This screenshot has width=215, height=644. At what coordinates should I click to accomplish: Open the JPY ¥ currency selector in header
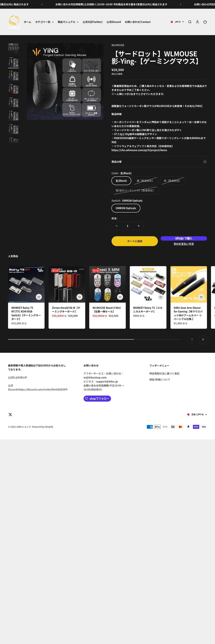[x=177, y=22]
